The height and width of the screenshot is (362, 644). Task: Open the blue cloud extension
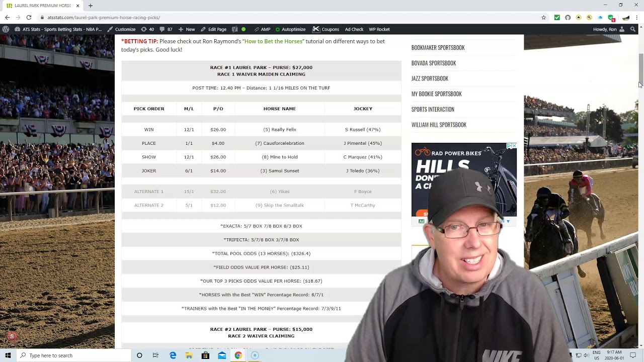pyautogui.click(x=600, y=18)
